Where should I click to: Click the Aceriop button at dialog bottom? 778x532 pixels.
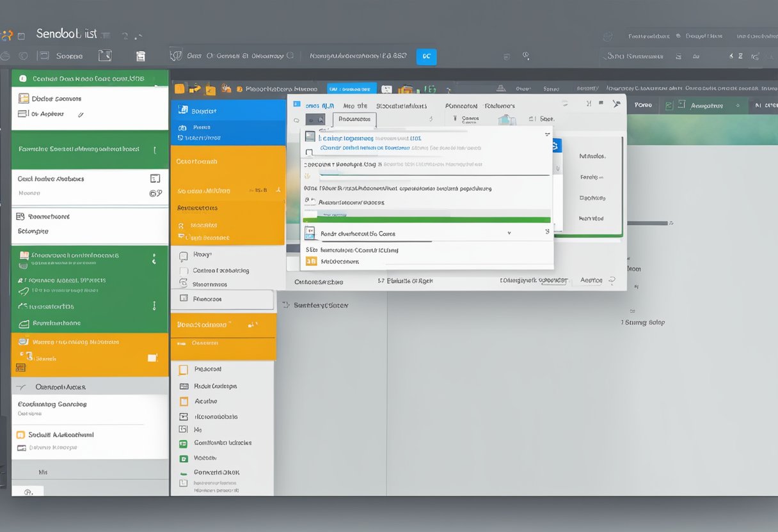pyautogui.click(x=592, y=280)
